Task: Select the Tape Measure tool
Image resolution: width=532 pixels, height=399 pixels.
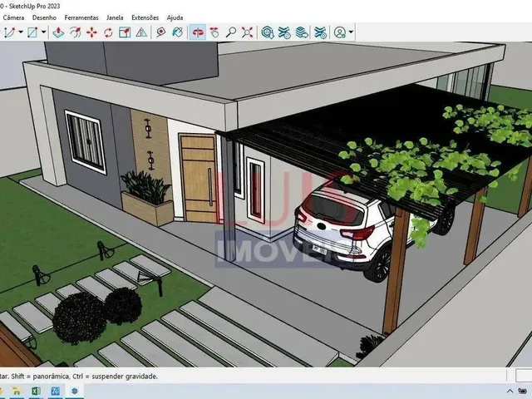Action: pos(160,32)
